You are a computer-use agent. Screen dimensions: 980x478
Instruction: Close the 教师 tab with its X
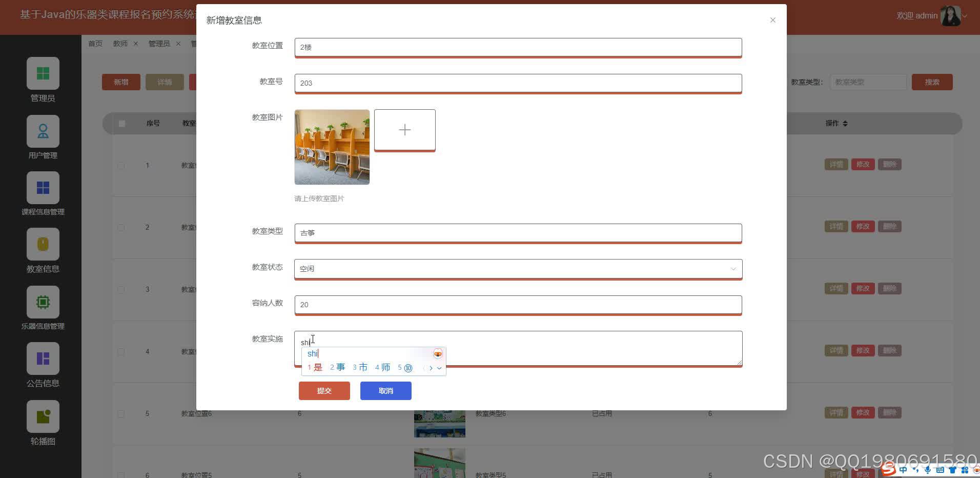(x=136, y=44)
